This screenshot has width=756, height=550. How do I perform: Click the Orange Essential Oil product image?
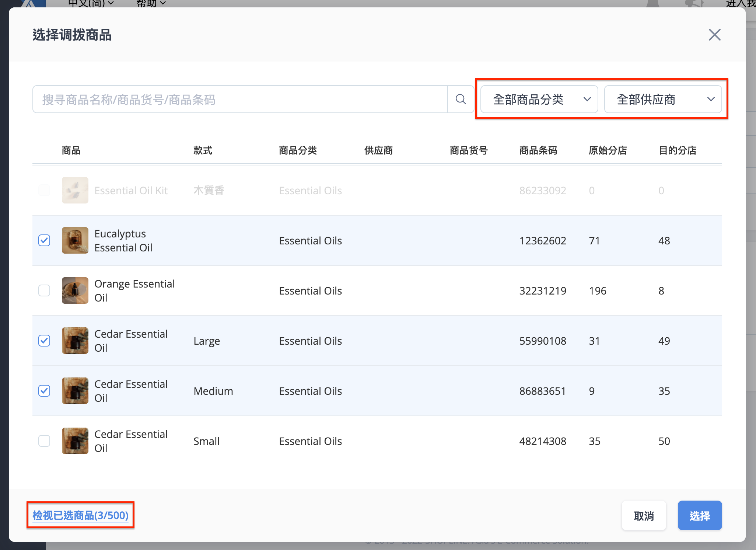pos(75,290)
